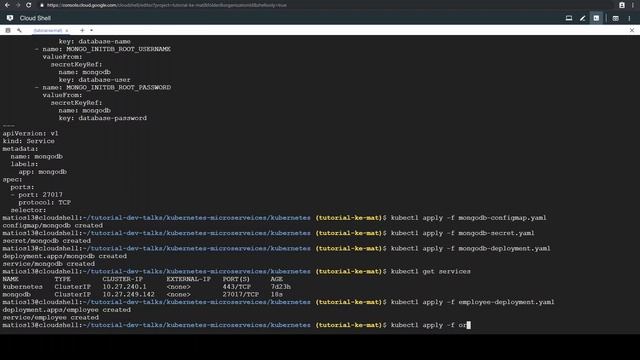Screen dimensions: 640x360
Task: Click 'secret/mongodb created' output line
Action: coord(47,241)
